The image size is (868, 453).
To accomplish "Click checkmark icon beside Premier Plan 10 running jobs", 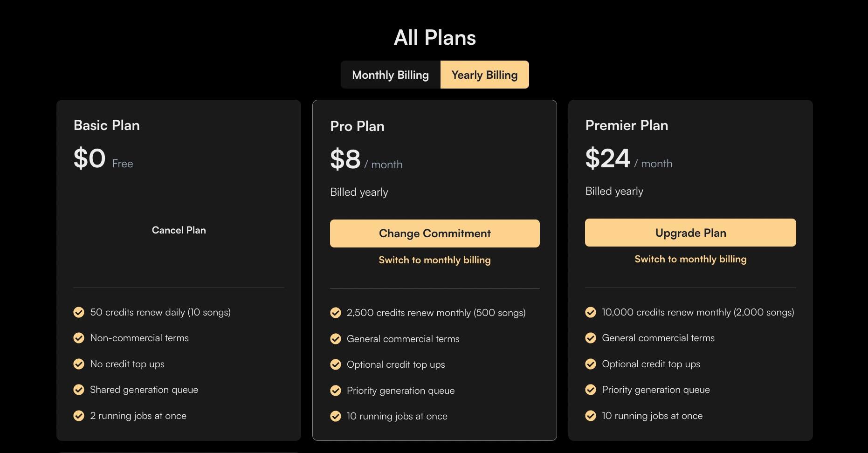I will point(591,416).
